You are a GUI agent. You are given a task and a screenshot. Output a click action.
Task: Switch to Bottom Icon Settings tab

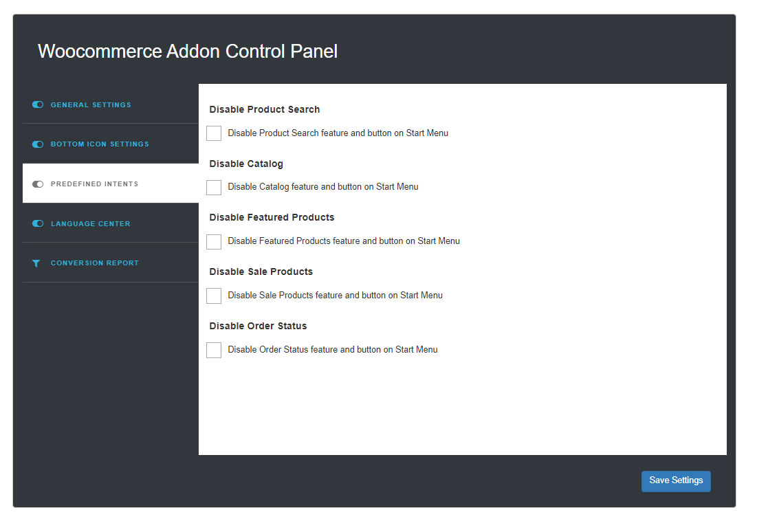point(111,144)
